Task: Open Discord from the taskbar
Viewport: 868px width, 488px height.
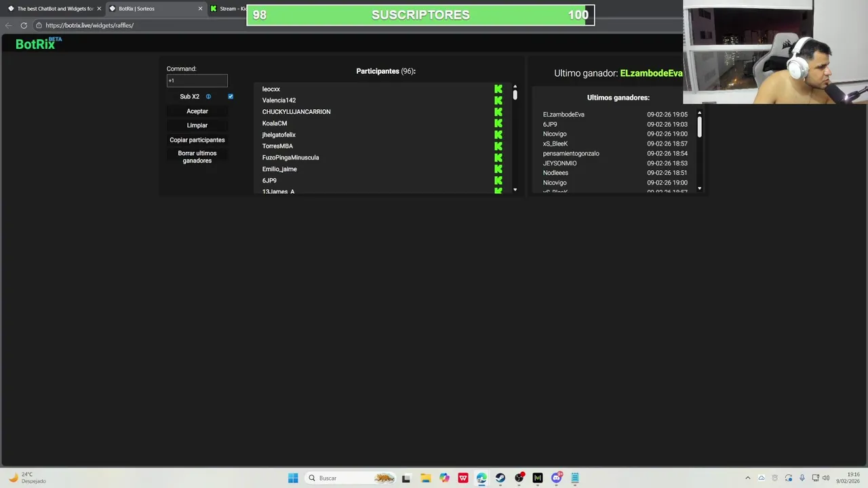Action: [557, 478]
